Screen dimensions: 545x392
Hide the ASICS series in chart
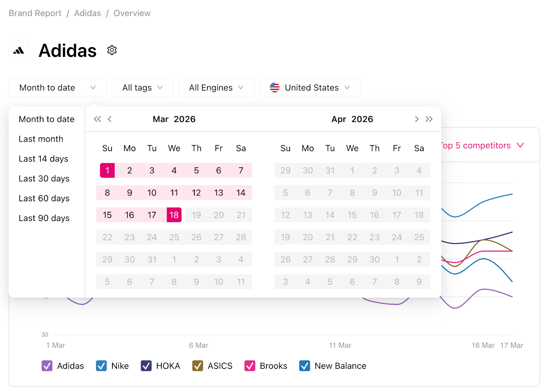pos(198,365)
